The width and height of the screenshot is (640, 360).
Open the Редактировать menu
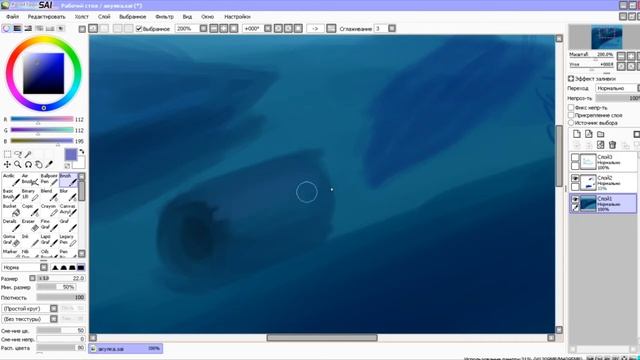click(x=46, y=17)
